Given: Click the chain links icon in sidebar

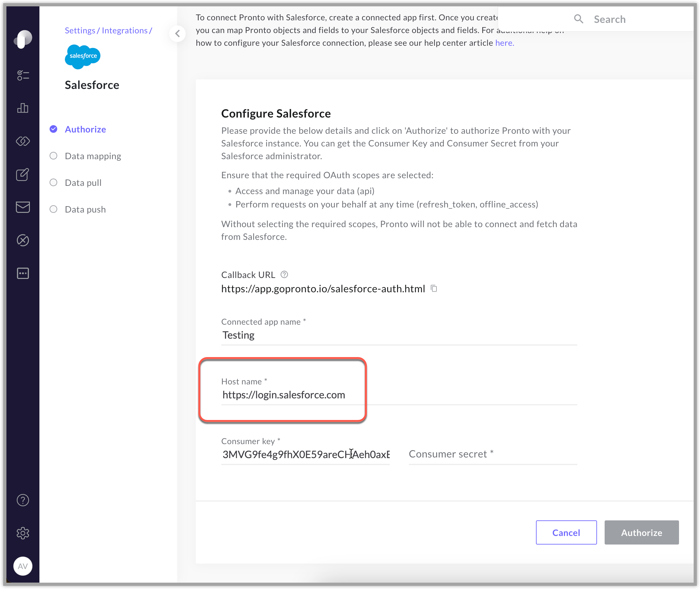Looking at the screenshot, I should point(23,141).
